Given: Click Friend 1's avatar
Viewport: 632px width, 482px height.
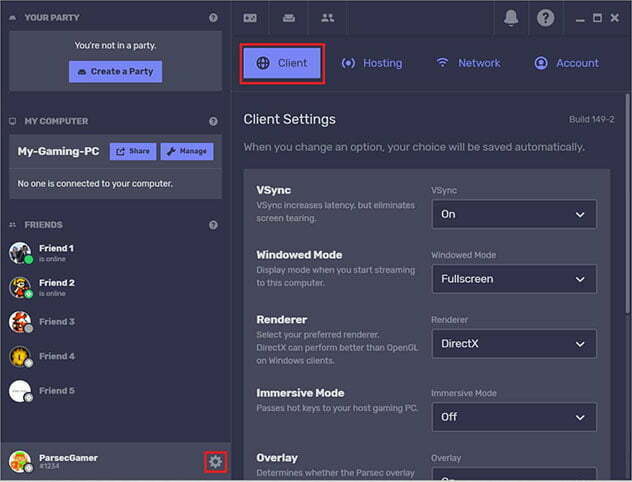Looking at the screenshot, I should (x=20, y=253).
